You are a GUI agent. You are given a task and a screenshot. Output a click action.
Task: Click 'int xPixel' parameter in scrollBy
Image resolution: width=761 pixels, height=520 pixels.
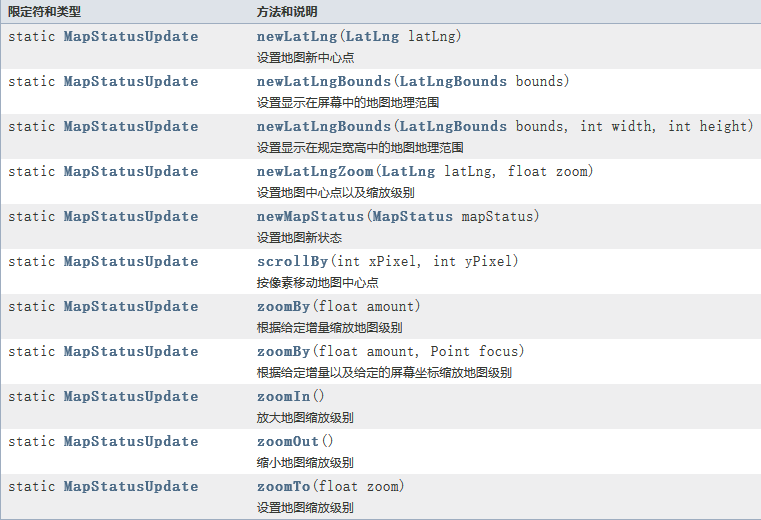(x=376, y=262)
